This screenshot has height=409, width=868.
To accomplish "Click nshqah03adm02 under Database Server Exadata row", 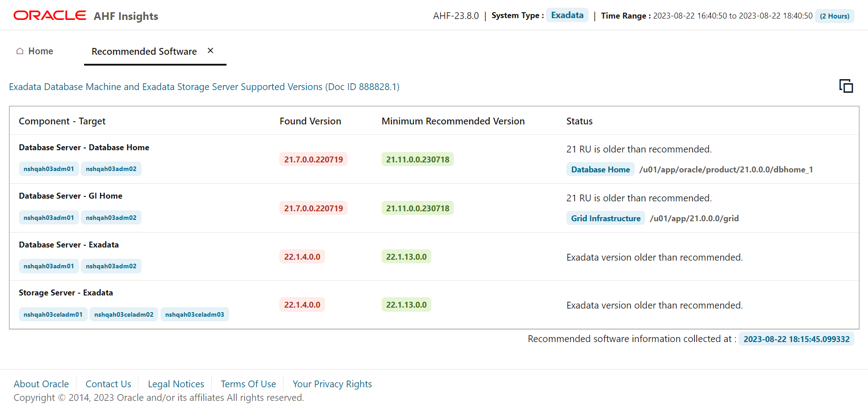I will pyautogui.click(x=111, y=266).
